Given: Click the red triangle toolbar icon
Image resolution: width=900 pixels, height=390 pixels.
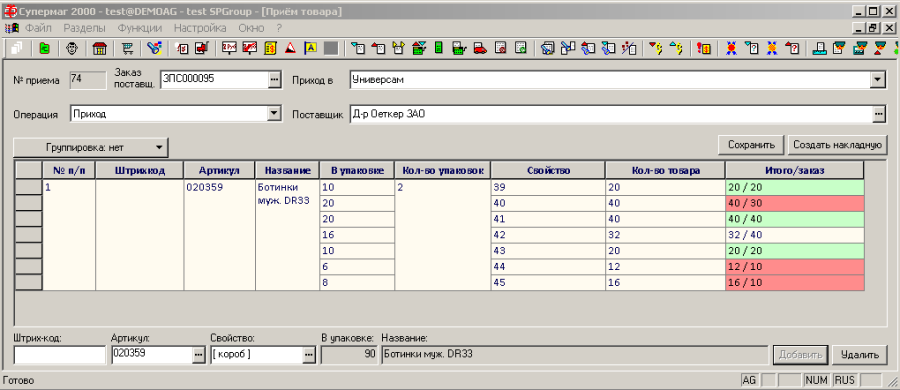Looking at the screenshot, I should pyautogui.click(x=290, y=49).
